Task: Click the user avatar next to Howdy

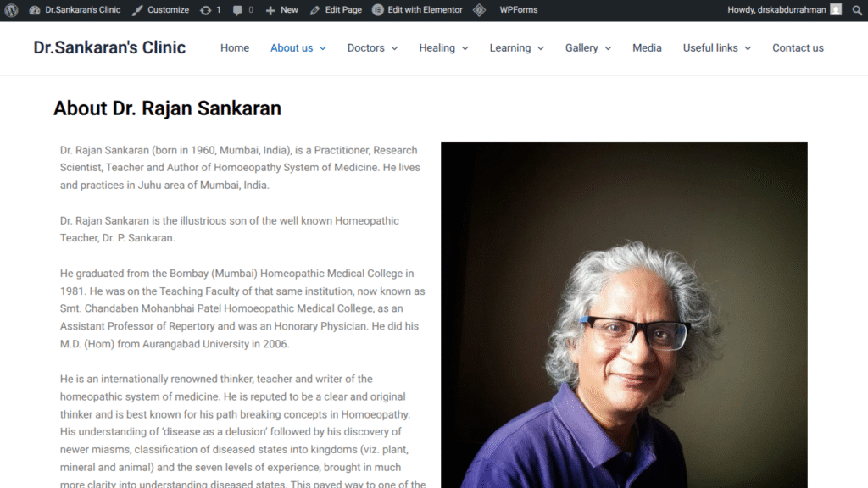Action: pos(836,10)
